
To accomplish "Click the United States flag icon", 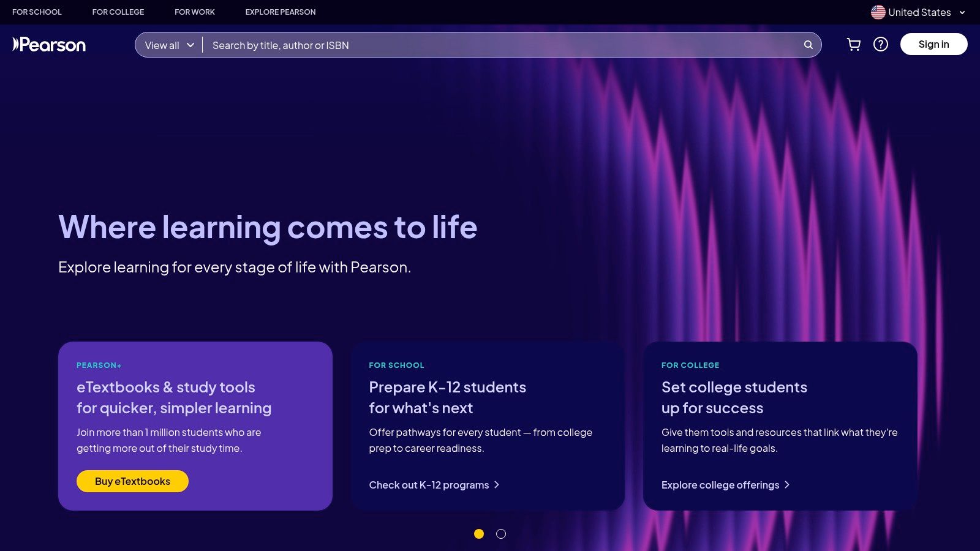I will pyautogui.click(x=878, y=12).
